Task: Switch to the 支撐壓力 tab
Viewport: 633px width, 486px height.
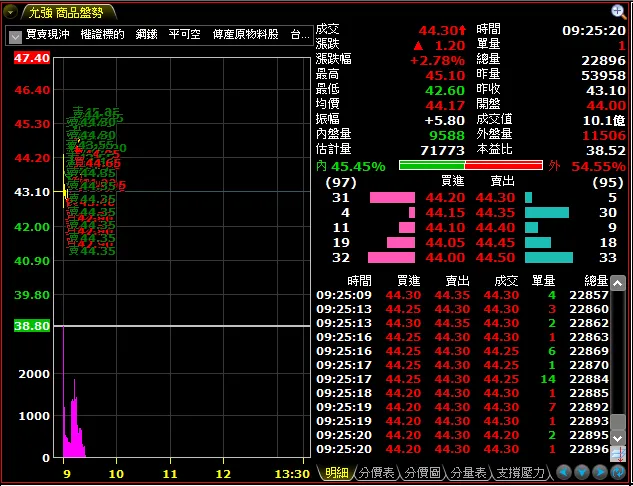Action: 521,472
